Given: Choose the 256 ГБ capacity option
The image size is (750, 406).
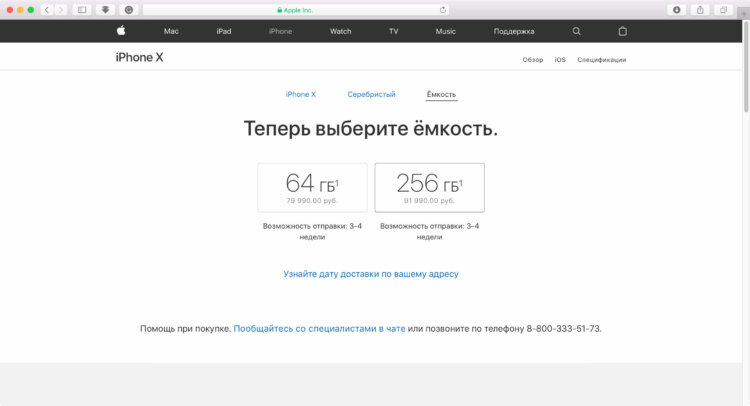Looking at the screenshot, I should (430, 187).
